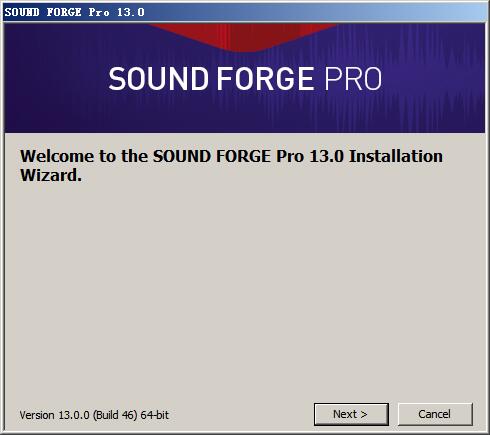490x435 pixels.
Task: Click the SOUND FORGE PRO banner logo
Action: coord(245,79)
